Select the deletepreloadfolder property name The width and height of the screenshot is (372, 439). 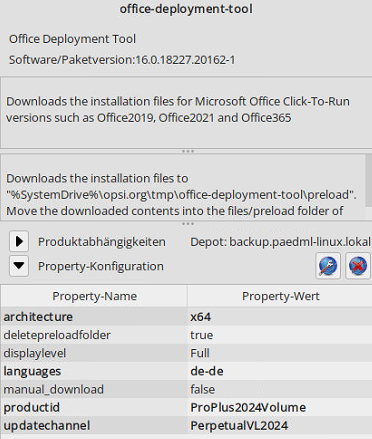coord(94,335)
